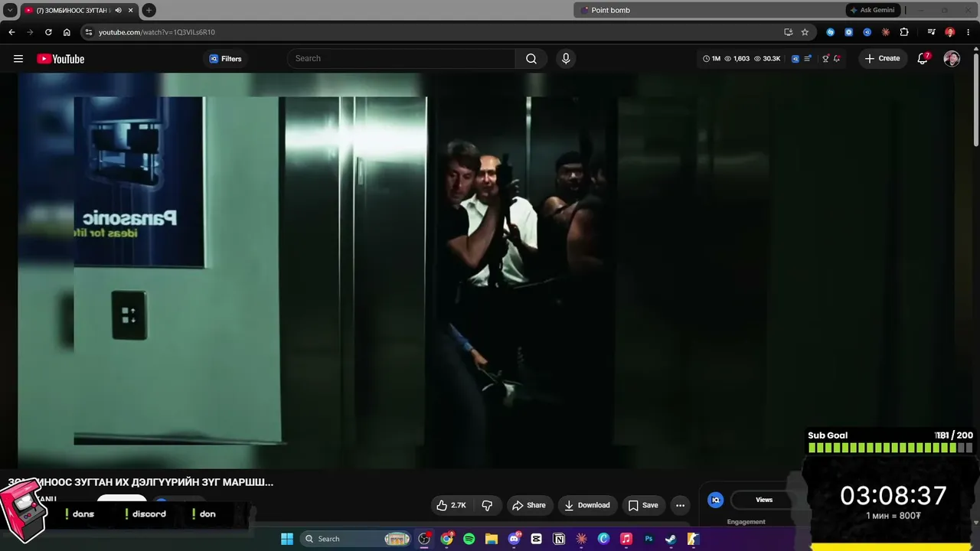Open the Chrome Extensions puzzle menu
Screen dimensions: 980x551
coord(904,32)
